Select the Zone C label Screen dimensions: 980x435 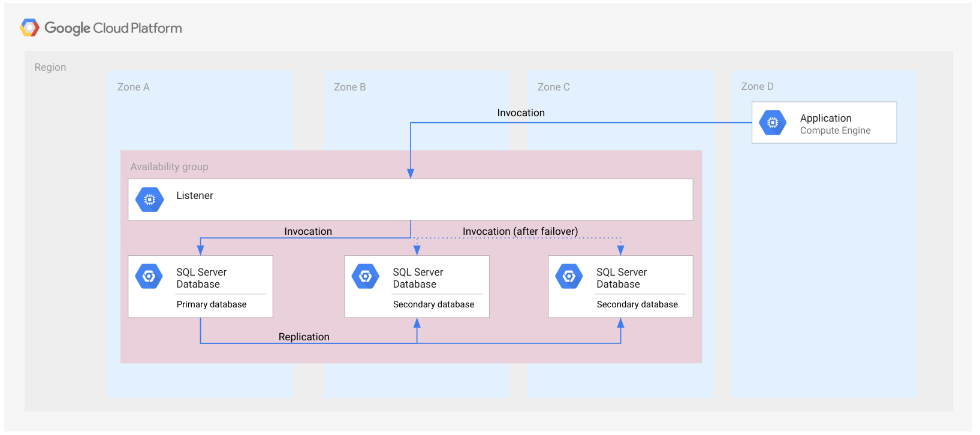pos(553,87)
